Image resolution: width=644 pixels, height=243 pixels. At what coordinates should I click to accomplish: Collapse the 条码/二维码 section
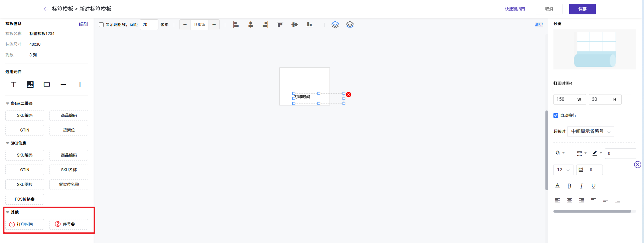click(x=8, y=103)
